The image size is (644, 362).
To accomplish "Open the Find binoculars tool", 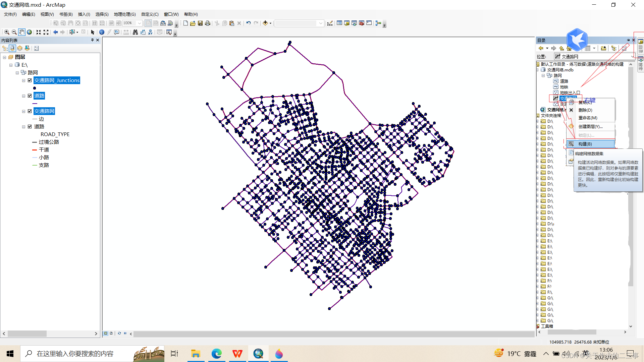I will click(135, 32).
